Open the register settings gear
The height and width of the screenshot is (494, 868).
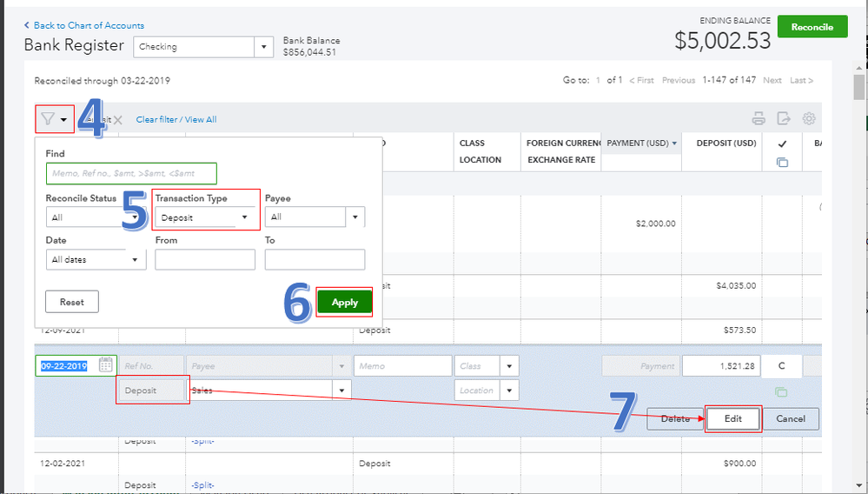pyautogui.click(x=809, y=118)
